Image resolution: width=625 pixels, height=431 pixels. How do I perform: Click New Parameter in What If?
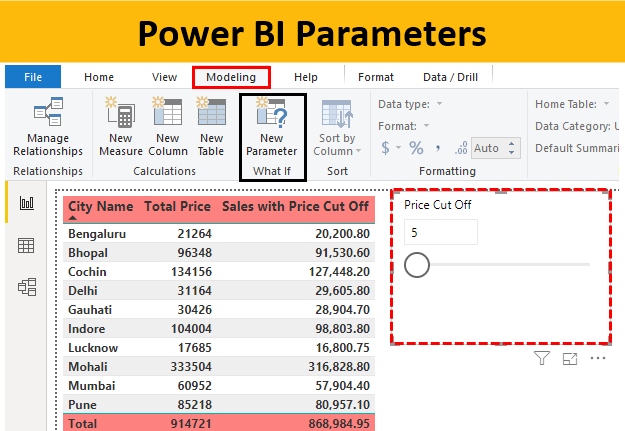(271, 127)
